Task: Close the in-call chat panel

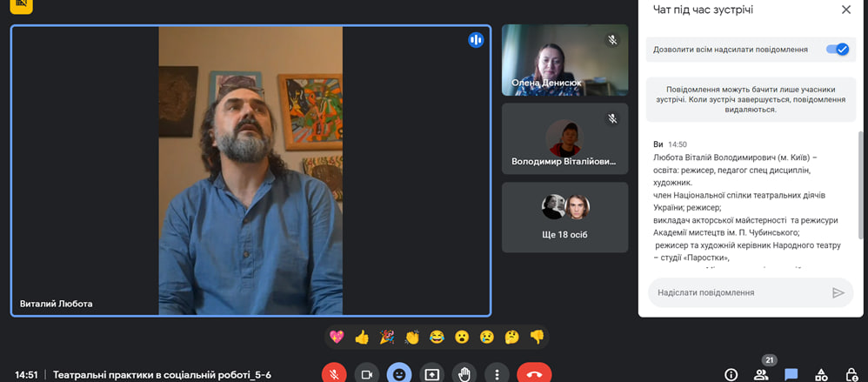Action: [846, 10]
